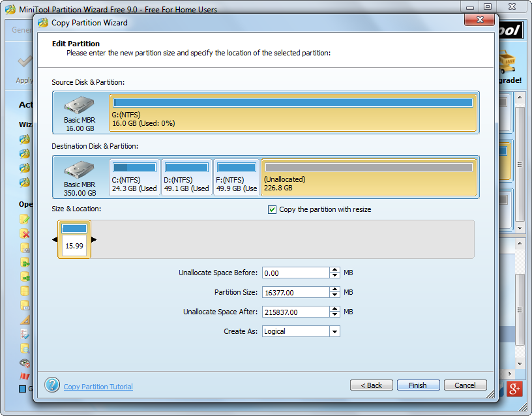Click the Unallocate Space Before input field
The height and width of the screenshot is (416, 532).
click(x=295, y=273)
